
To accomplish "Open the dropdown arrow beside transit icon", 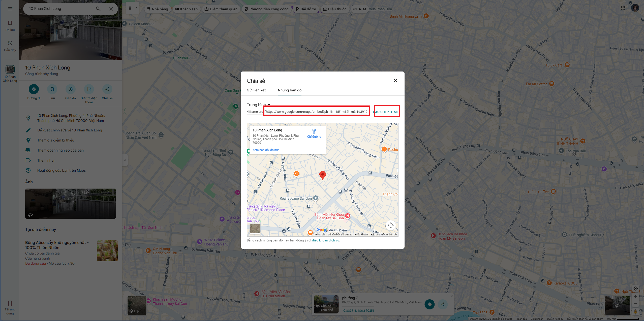I will (x=137, y=8).
